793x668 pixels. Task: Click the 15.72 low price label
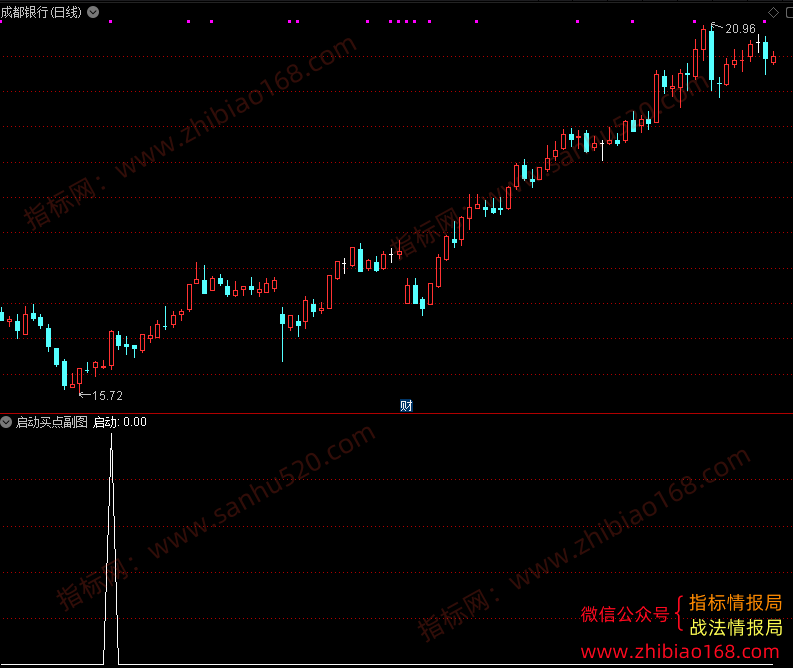point(107,395)
